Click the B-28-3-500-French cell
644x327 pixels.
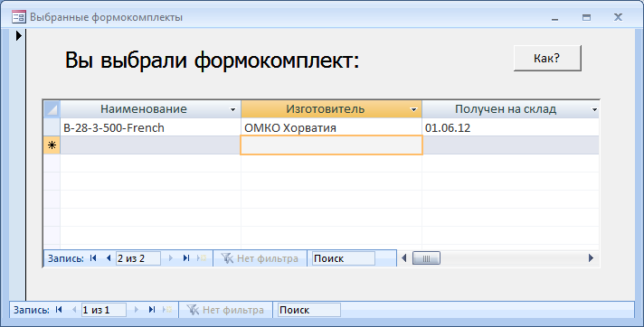click(x=150, y=127)
